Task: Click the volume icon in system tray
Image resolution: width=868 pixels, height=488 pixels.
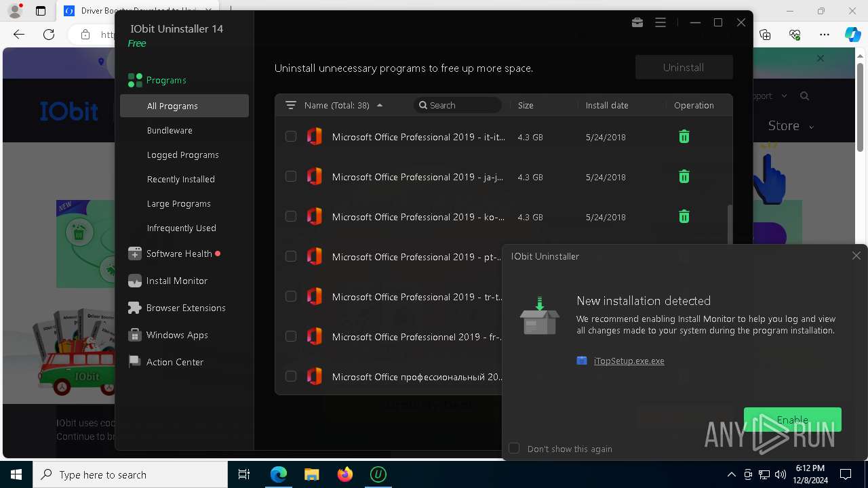Action: tap(780, 474)
